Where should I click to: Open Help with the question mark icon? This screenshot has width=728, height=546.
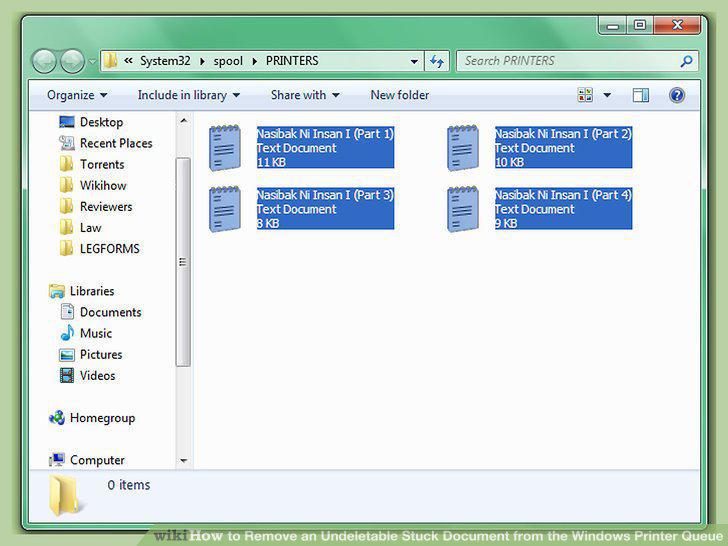pos(677,95)
